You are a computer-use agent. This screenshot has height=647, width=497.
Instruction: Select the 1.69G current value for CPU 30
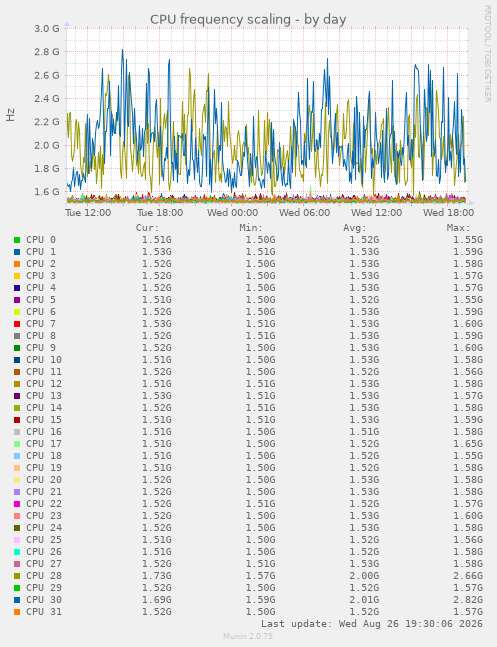click(x=157, y=600)
